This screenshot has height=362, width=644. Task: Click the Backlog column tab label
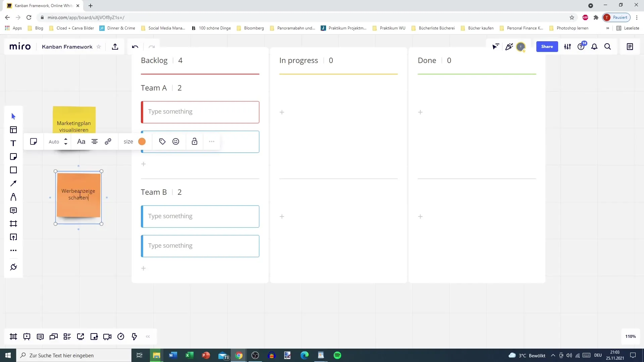tap(154, 60)
